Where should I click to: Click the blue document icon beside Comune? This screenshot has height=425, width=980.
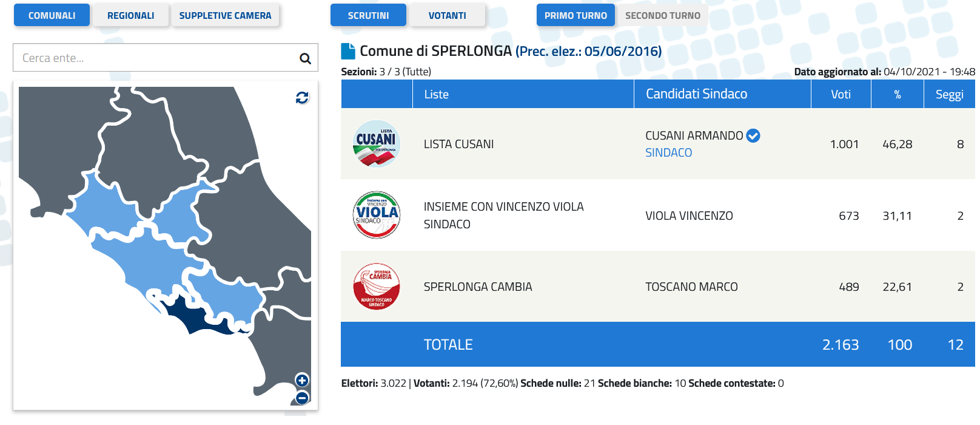click(348, 51)
